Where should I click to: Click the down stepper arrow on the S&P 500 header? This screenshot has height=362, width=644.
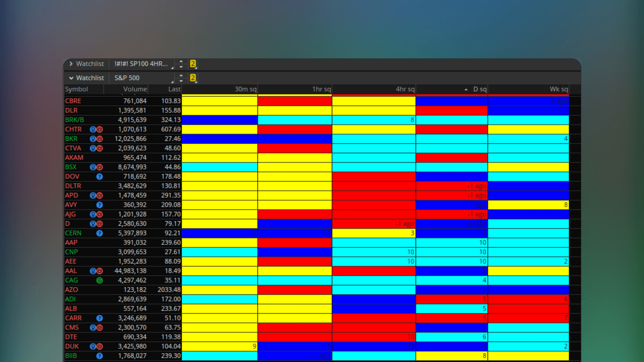[x=181, y=80]
